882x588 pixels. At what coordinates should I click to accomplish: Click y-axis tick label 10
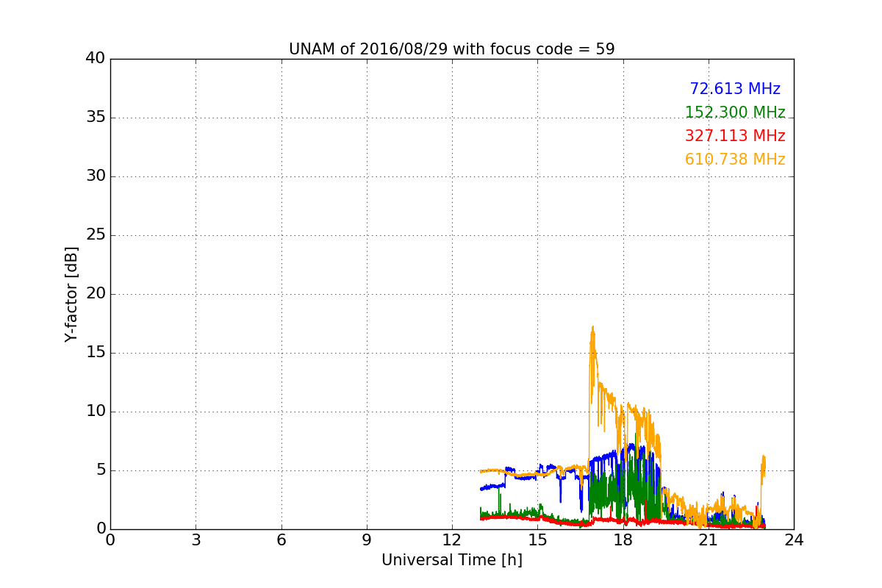tap(96, 412)
